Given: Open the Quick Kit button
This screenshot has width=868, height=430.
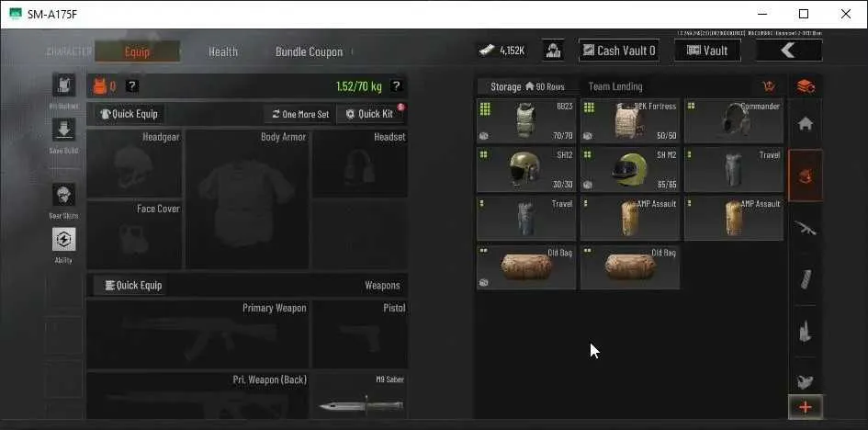Looking at the screenshot, I should coord(370,114).
